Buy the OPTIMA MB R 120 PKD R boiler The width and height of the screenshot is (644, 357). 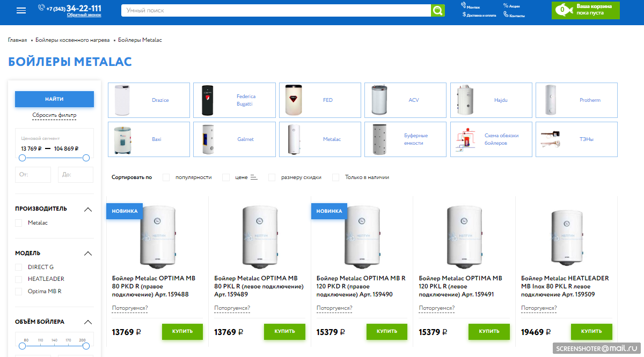click(x=387, y=331)
